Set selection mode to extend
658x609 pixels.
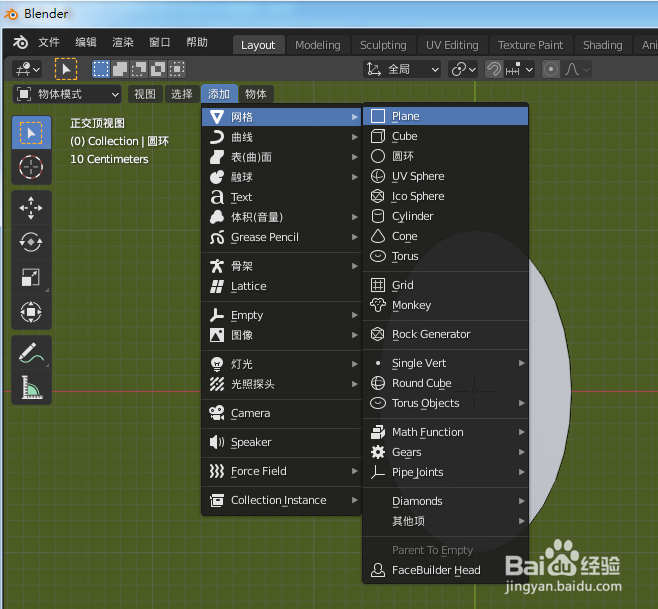pyautogui.click(x=120, y=69)
